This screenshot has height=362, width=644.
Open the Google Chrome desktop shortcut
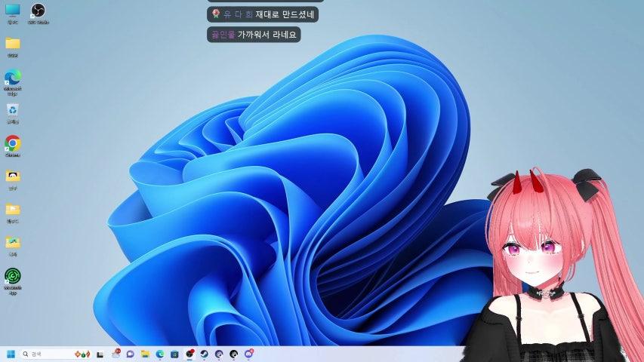pyautogui.click(x=13, y=143)
